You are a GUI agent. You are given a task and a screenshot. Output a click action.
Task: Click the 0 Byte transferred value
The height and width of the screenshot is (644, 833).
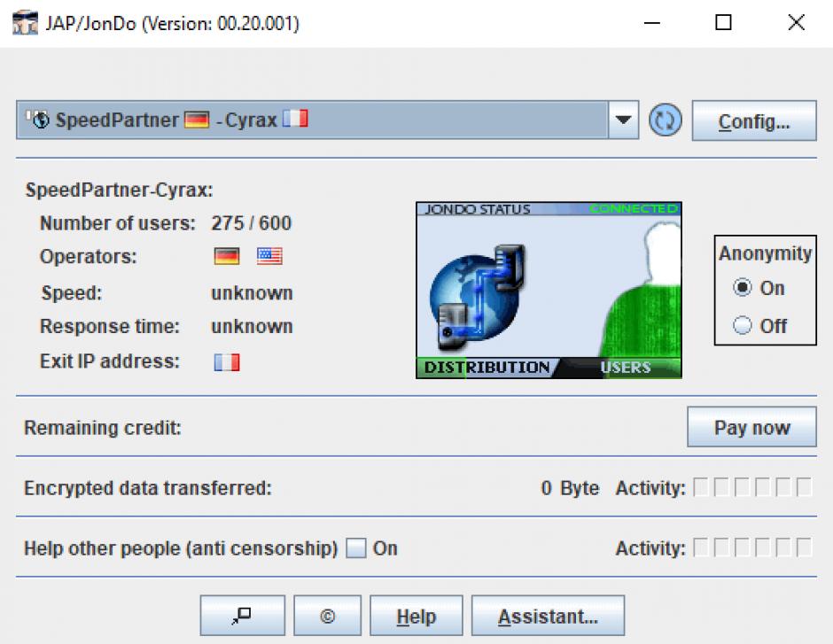[x=570, y=488]
